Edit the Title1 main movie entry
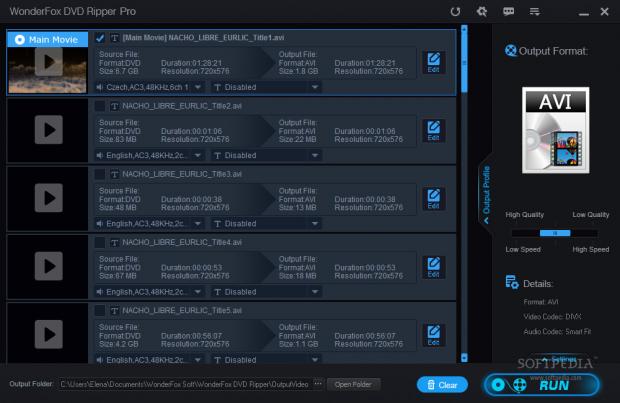Image resolution: width=620 pixels, height=403 pixels. [433, 62]
